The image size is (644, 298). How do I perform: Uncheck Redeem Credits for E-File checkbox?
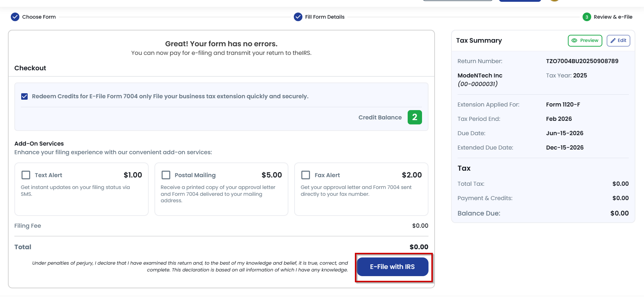click(x=24, y=96)
